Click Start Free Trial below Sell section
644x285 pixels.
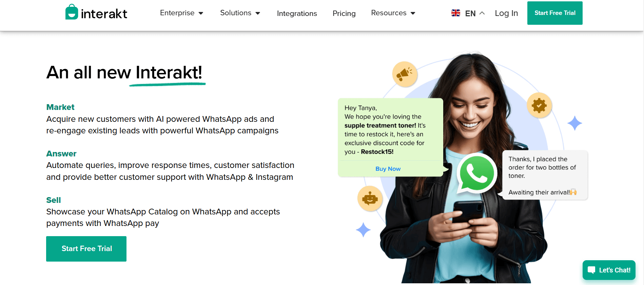86,249
